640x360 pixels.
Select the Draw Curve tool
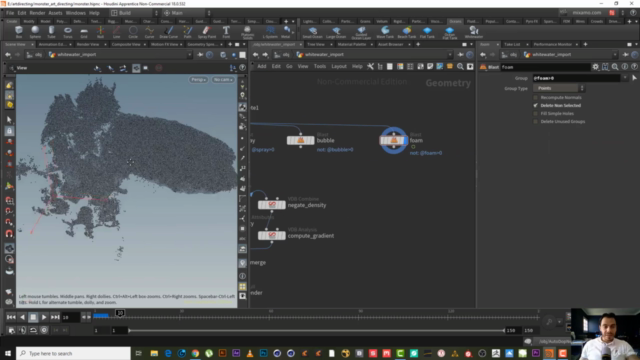coord(169,32)
